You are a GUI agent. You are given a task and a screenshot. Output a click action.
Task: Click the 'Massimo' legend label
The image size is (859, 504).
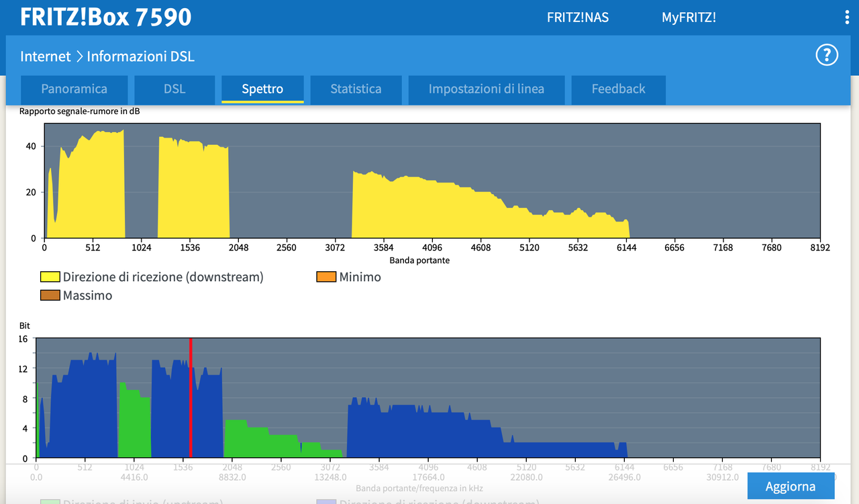tap(88, 295)
